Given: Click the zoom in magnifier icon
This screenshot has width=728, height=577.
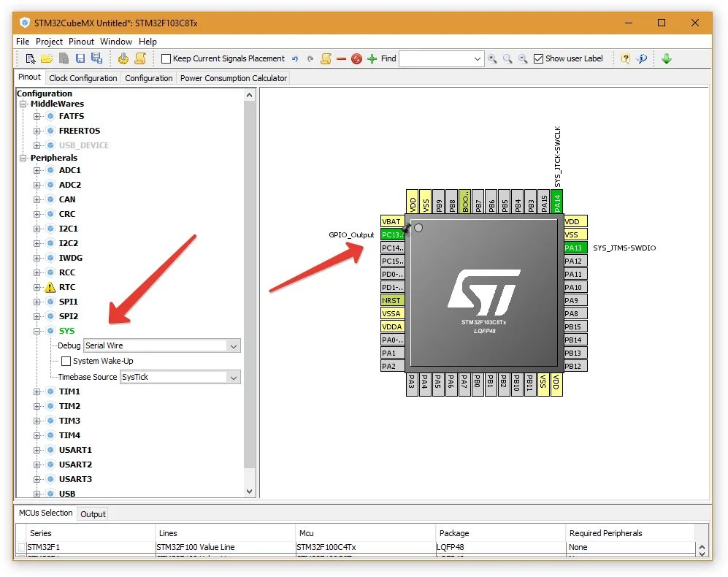Looking at the screenshot, I should (x=492, y=59).
